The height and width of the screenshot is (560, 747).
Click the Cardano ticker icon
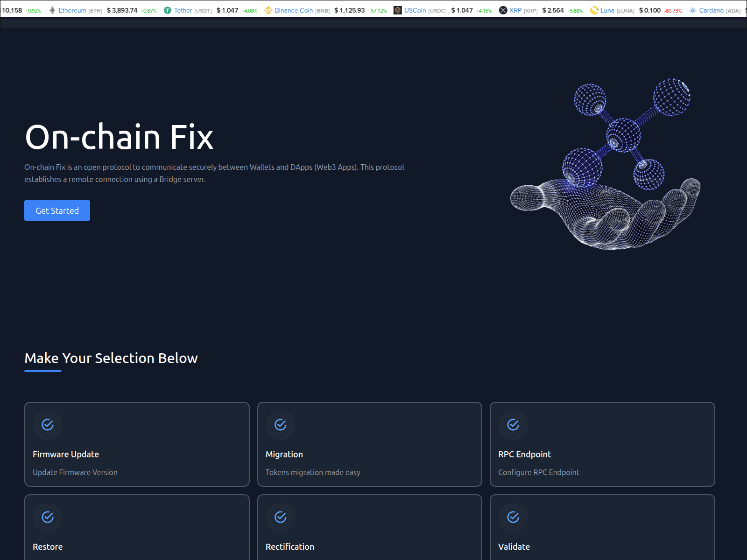[x=693, y=10]
